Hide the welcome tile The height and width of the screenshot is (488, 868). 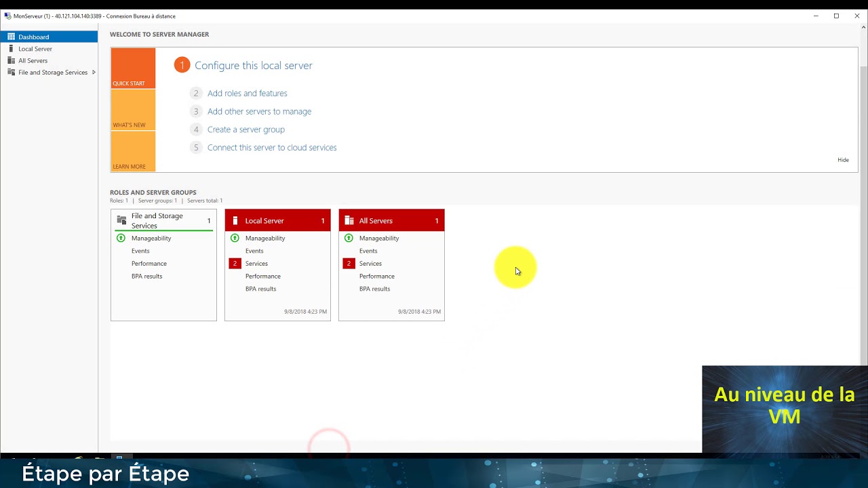click(843, 160)
